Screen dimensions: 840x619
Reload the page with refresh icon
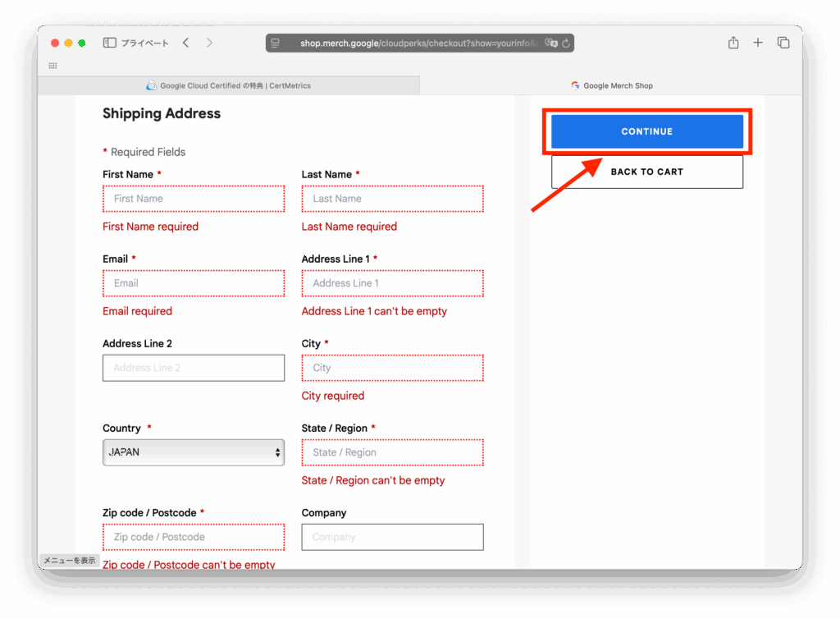(x=566, y=43)
